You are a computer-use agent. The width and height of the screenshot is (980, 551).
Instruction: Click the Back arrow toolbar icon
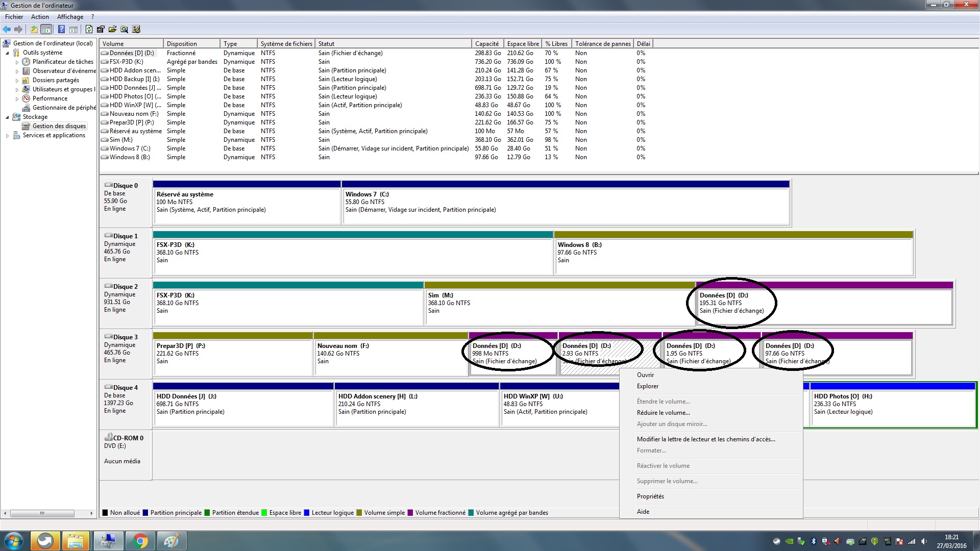[7, 29]
